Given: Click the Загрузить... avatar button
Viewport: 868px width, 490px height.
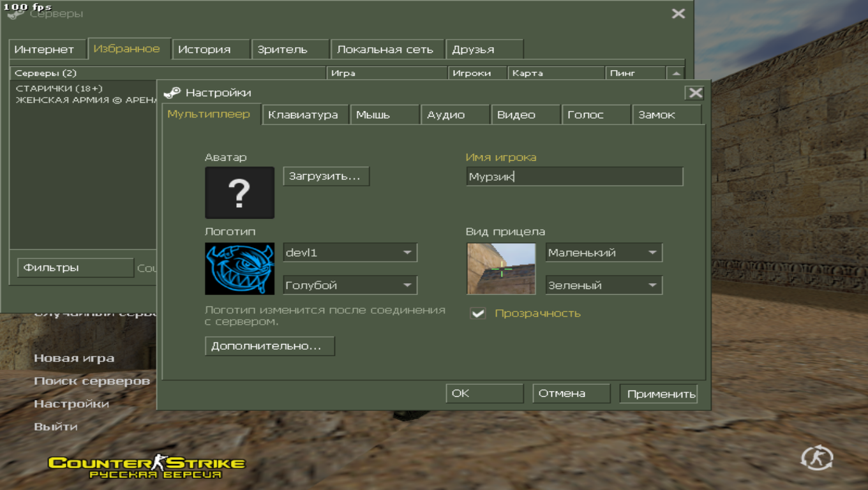Looking at the screenshot, I should click(x=326, y=176).
